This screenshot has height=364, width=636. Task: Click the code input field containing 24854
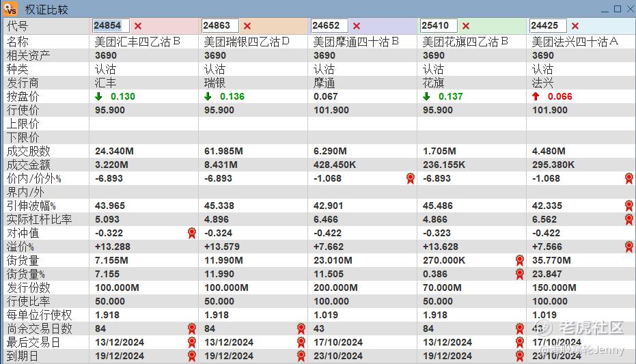pos(111,25)
